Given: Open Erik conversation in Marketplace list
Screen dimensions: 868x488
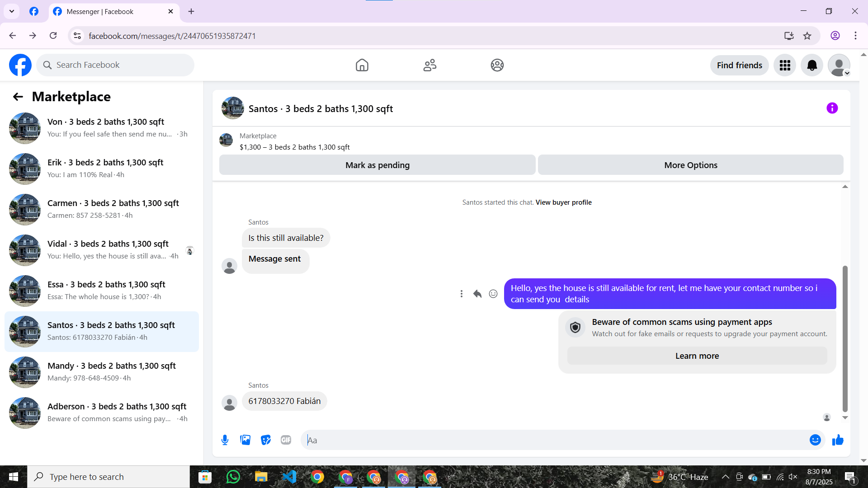Looking at the screenshot, I should coord(102,169).
